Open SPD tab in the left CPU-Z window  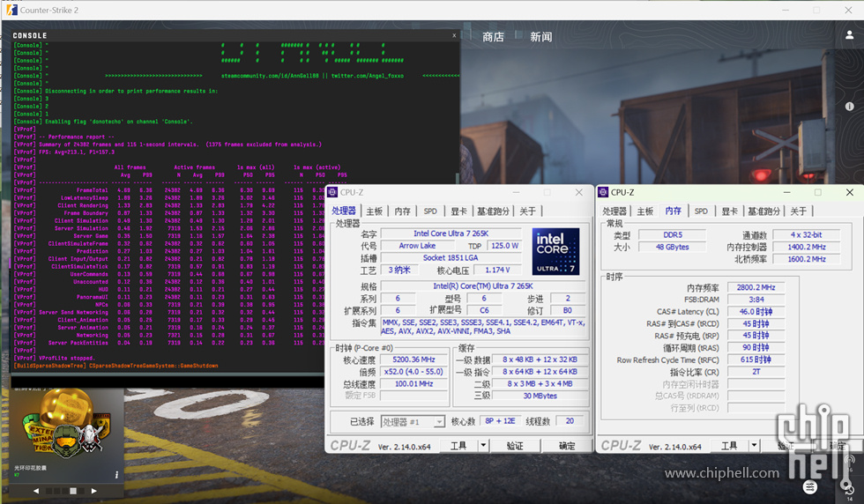pyautogui.click(x=430, y=211)
